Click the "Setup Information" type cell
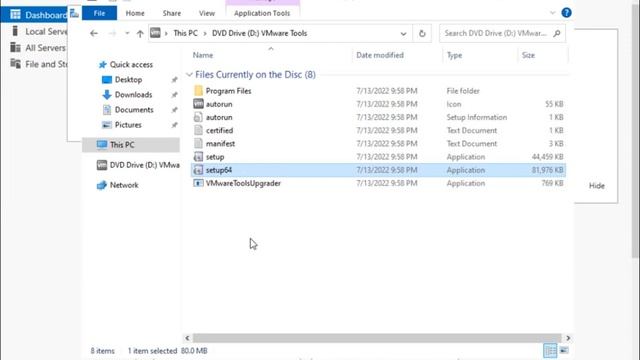This screenshot has width=640, height=360. point(477,117)
